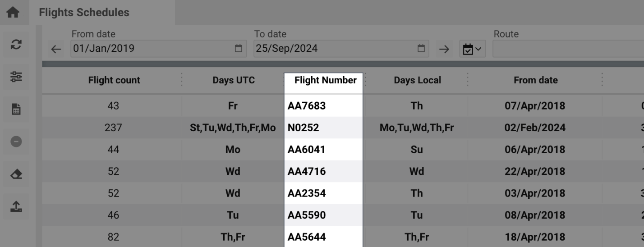Open To date calendar picker

pyautogui.click(x=421, y=49)
